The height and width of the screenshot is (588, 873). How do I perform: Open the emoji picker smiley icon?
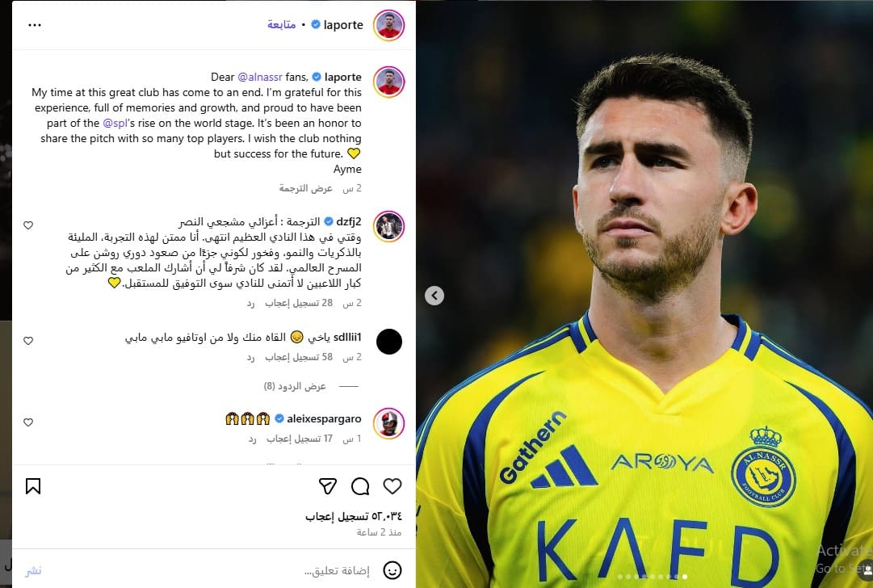(x=392, y=570)
